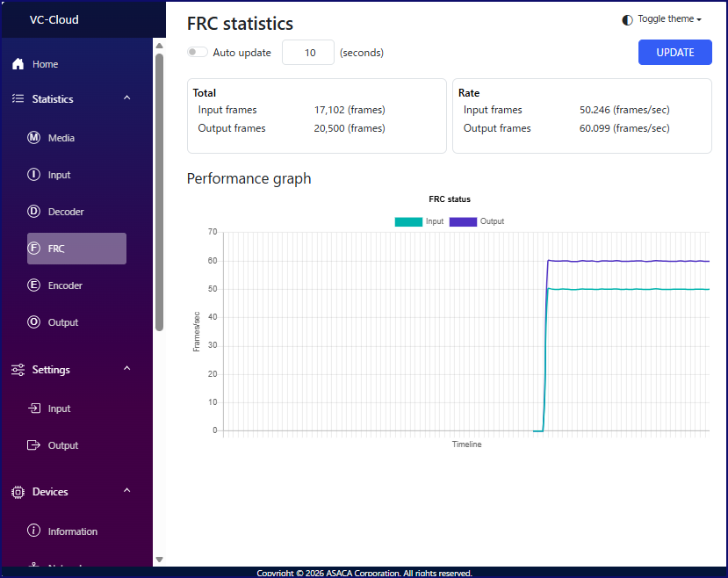This screenshot has width=728, height=578.
Task: Collapse the Statistics section chevron
Action: 127,98
